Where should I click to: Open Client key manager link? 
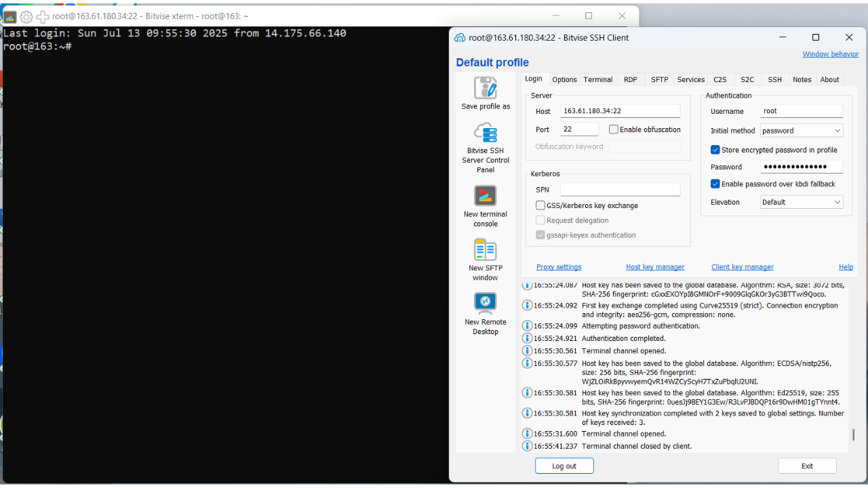click(743, 267)
